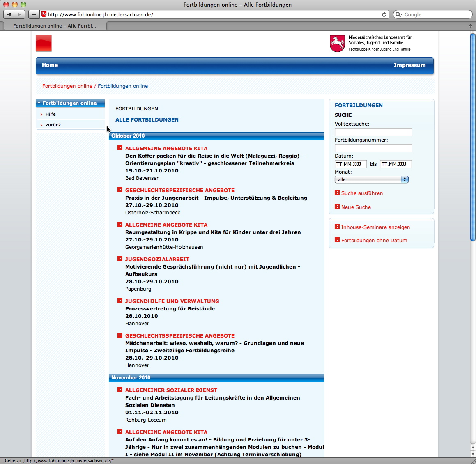
Task: Click the Neue Suche link
Action: click(356, 207)
